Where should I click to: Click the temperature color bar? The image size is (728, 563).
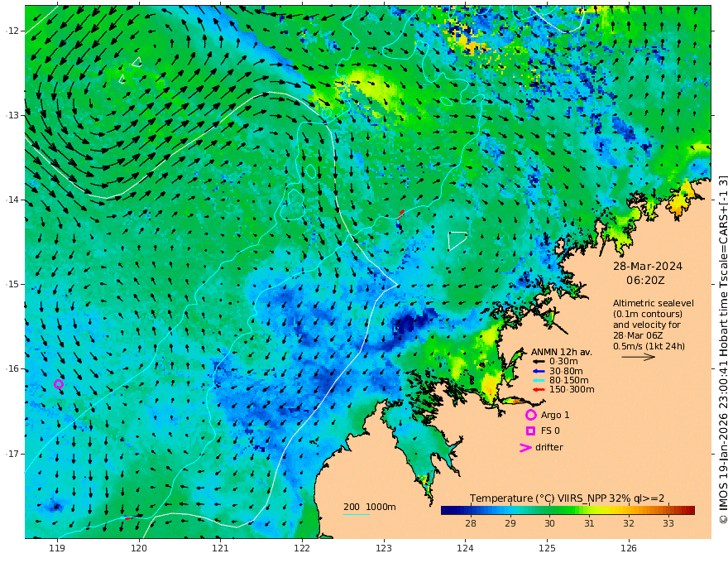coord(568,510)
